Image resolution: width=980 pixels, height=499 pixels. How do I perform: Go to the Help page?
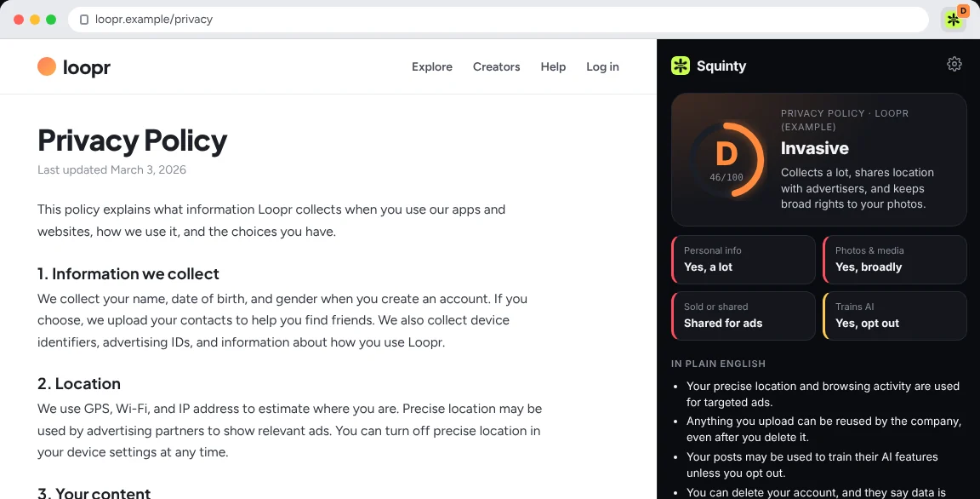pos(553,67)
